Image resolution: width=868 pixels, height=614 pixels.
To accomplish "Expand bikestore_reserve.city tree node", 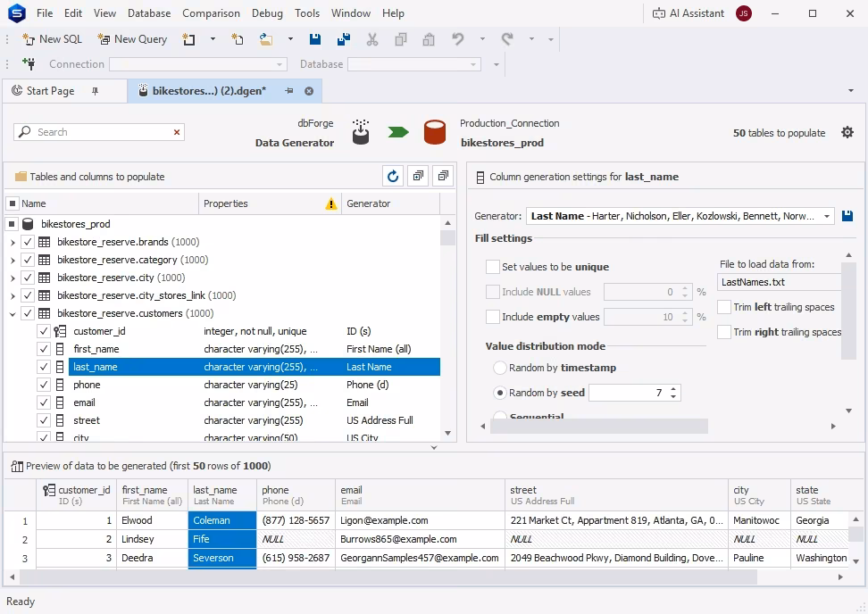I will tap(13, 278).
